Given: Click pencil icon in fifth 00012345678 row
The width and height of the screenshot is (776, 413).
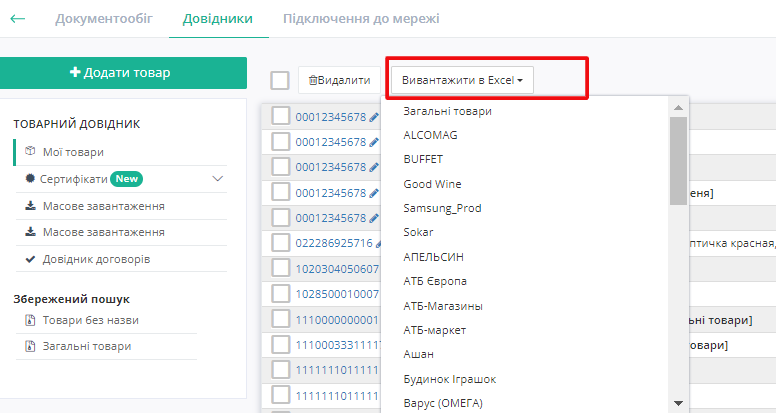Looking at the screenshot, I should [374, 218].
